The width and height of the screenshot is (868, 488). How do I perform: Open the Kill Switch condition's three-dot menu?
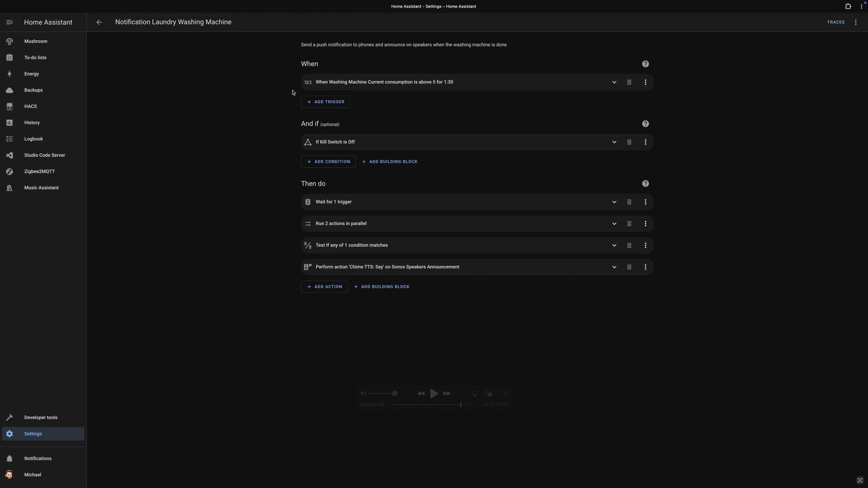pos(645,142)
